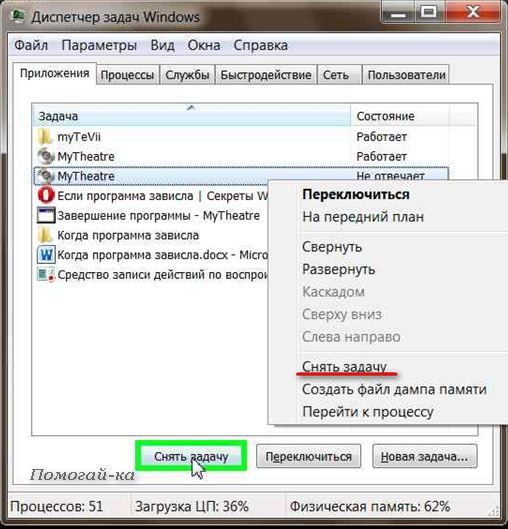Open the Файл menu
The width and height of the screenshot is (508, 529).
pos(31,45)
